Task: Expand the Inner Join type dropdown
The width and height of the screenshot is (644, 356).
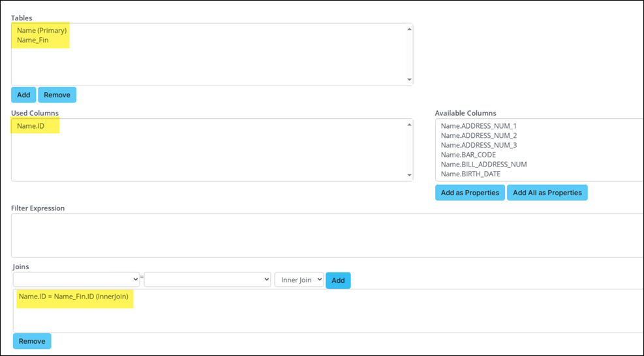Action: click(x=299, y=280)
